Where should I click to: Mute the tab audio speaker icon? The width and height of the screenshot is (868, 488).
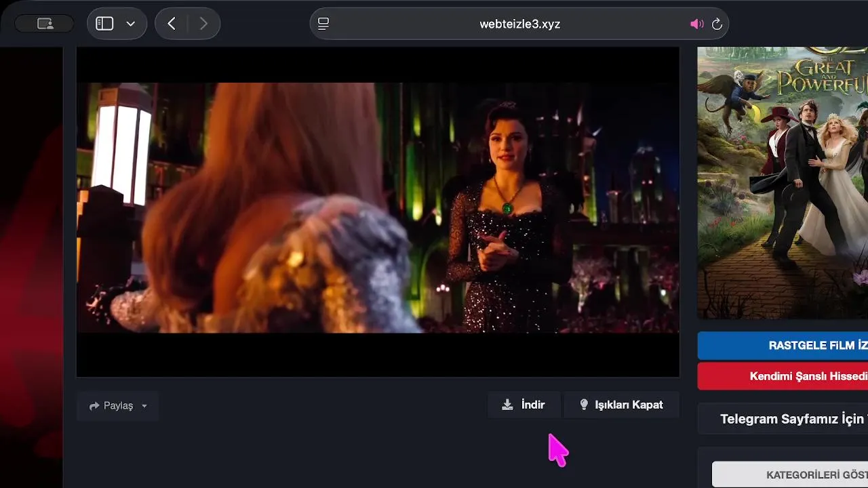point(696,24)
